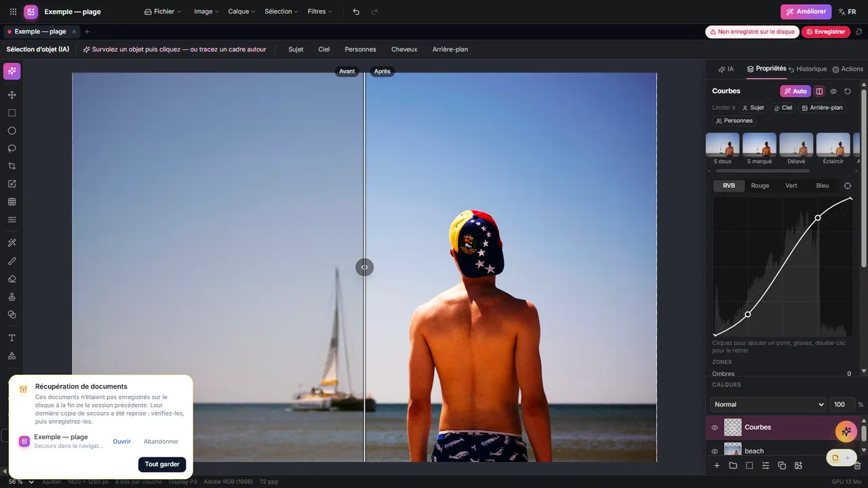
Task: Click the before/after comparison slider handle
Action: [364, 267]
